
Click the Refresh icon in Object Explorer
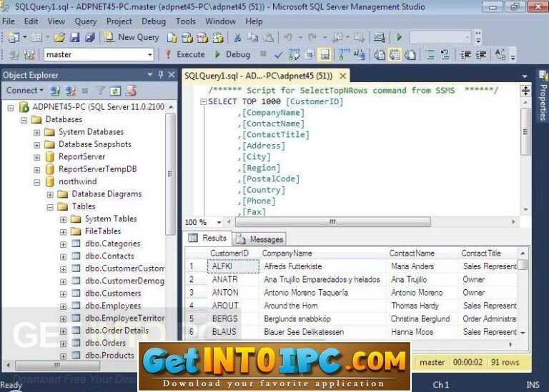coord(115,91)
